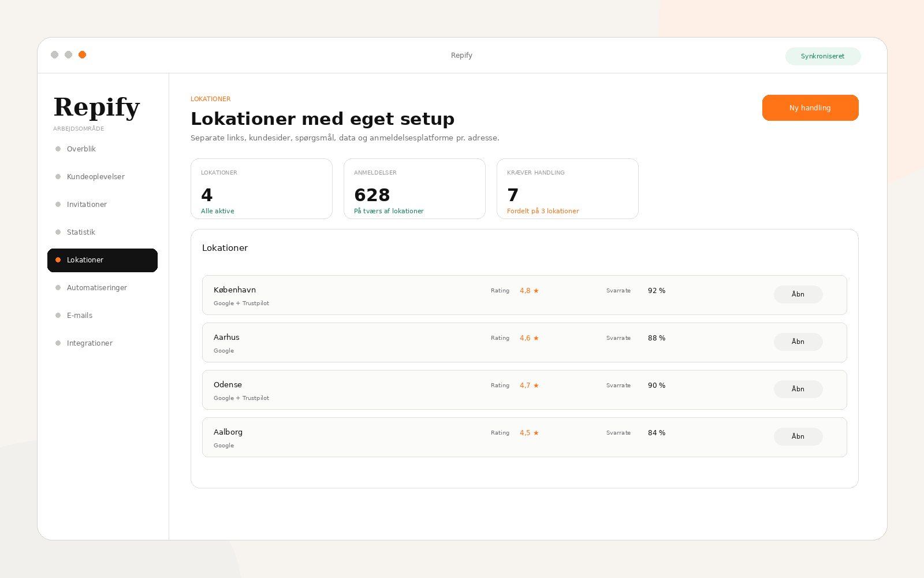Click the orange LOKATIONER breadcrumb label
Viewport: 924px width, 578px height.
pyautogui.click(x=211, y=99)
